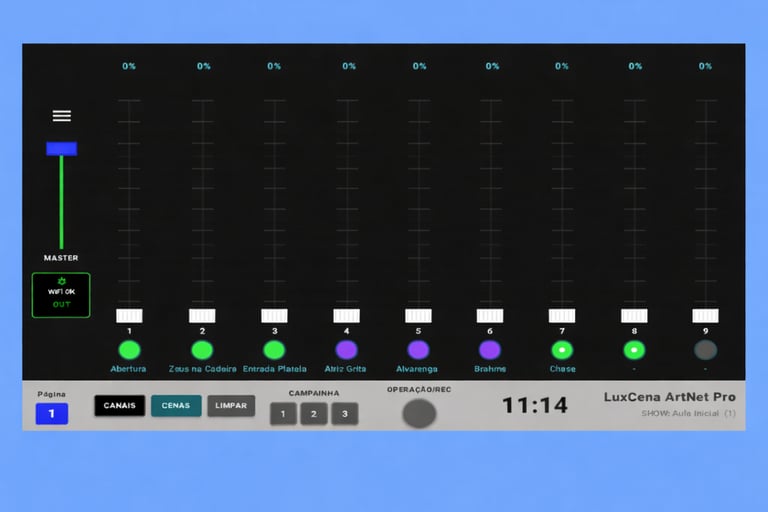The width and height of the screenshot is (768, 512).
Task: Open the Página 1 page selector
Action: 52,414
